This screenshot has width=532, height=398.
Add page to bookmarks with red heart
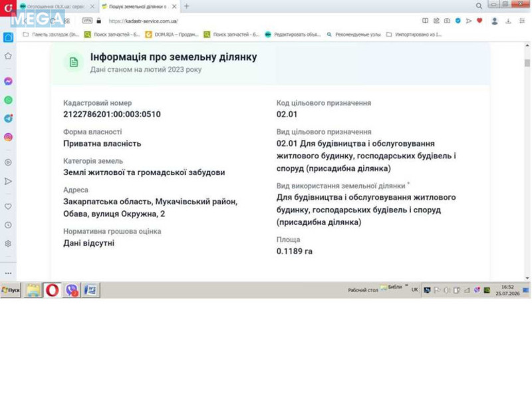(x=479, y=21)
